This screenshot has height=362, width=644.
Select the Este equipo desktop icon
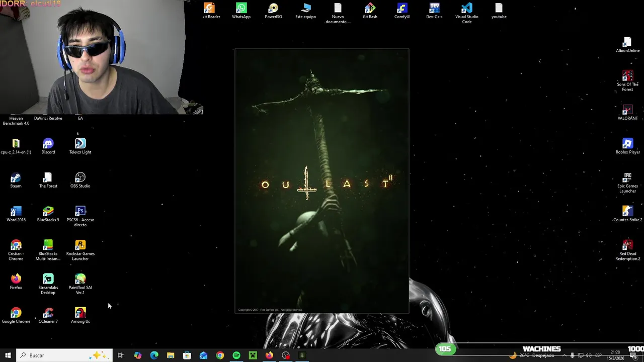(x=305, y=11)
